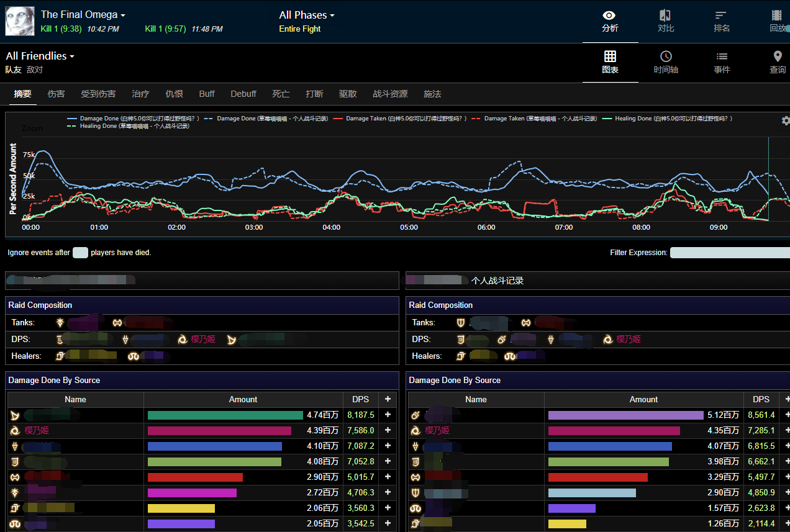Click the green 4.74百万 damage bar
The height and width of the screenshot is (532, 790).
tap(225, 415)
